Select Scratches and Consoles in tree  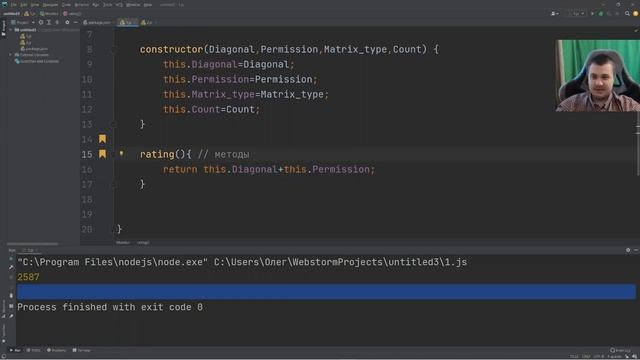click(x=37, y=61)
